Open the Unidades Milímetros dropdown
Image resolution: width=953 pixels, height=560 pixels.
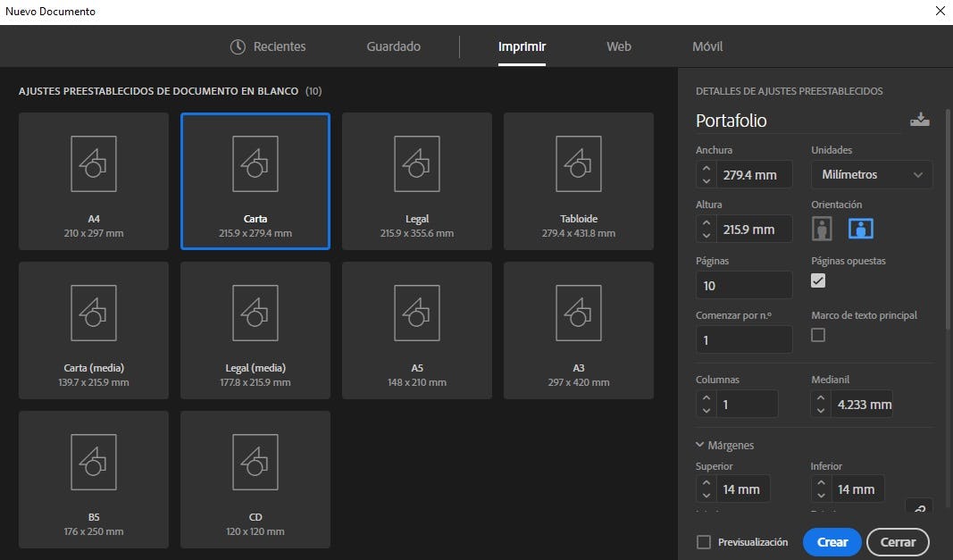(x=871, y=175)
